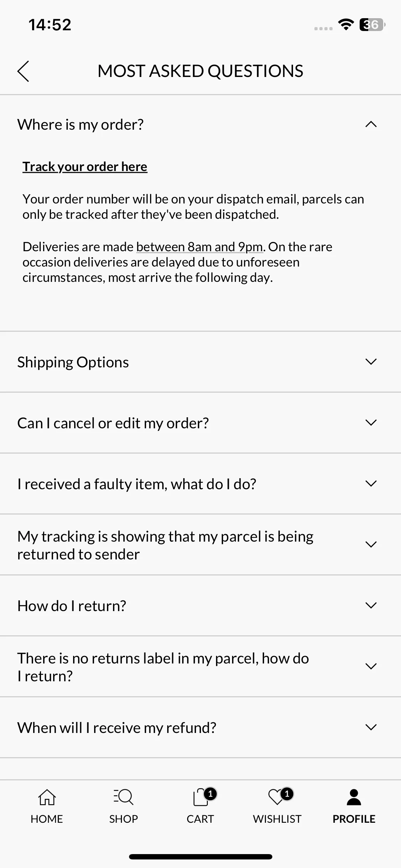The width and height of the screenshot is (401, 868).
Task: Open the Profile person icon
Action: [x=354, y=797]
